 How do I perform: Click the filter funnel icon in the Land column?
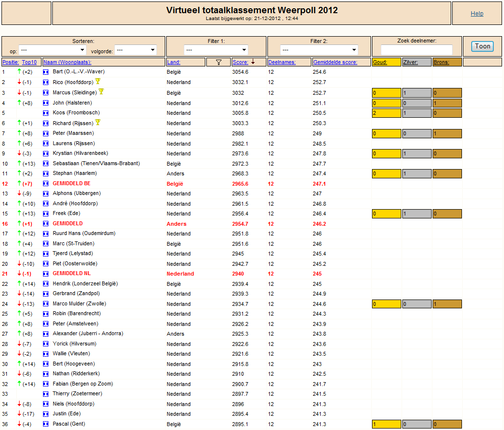point(219,63)
